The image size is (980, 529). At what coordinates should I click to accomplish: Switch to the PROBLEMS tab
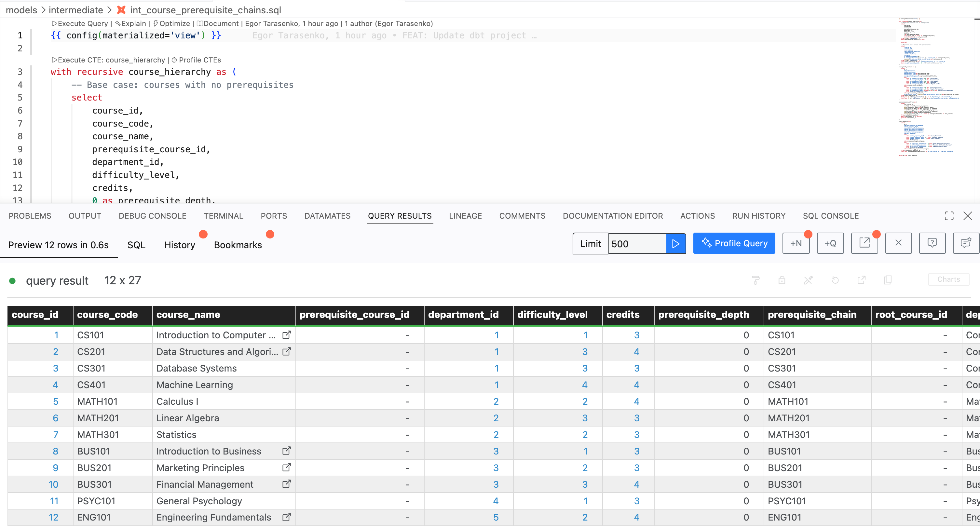(x=30, y=216)
